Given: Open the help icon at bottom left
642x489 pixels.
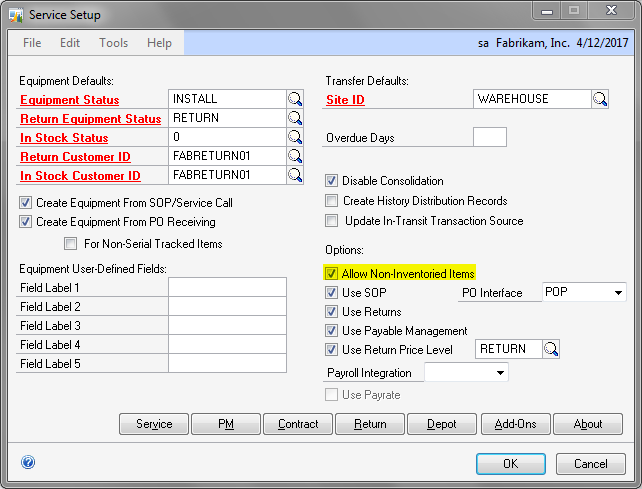Looking at the screenshot, I should [x=28, y=463].
